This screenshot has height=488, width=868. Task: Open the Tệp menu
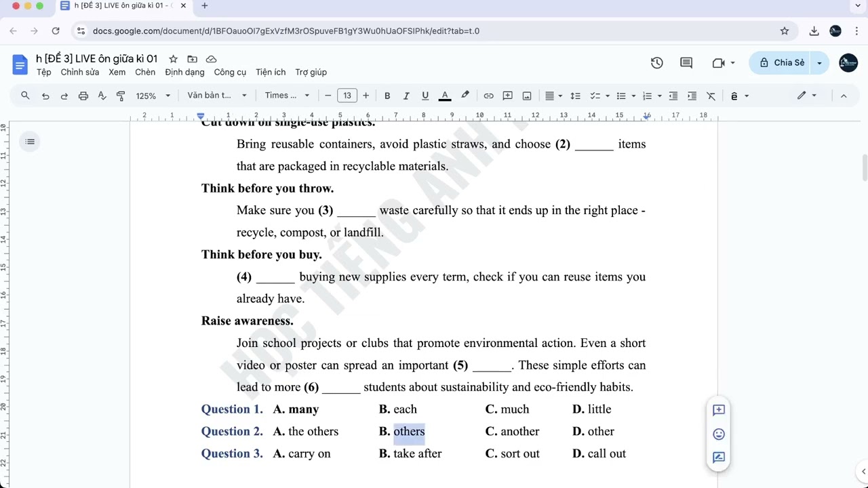[x=44, y=73]
